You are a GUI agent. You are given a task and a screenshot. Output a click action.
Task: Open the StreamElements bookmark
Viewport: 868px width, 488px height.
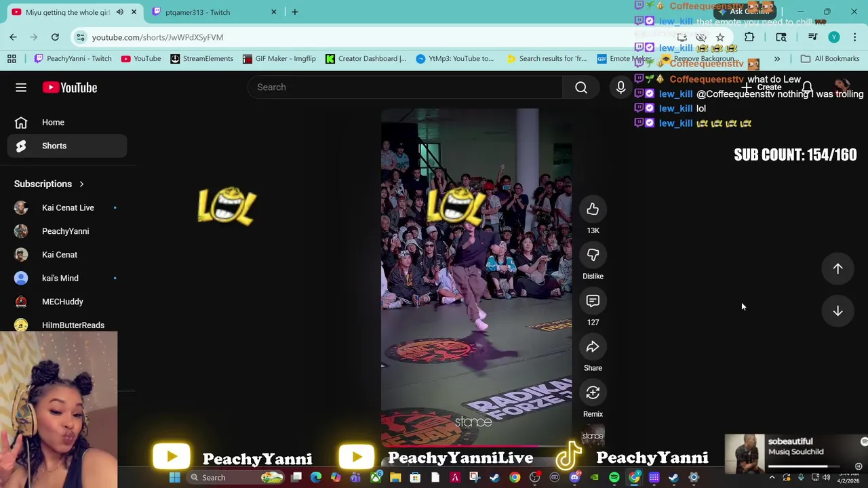click(x=202, y=59)
